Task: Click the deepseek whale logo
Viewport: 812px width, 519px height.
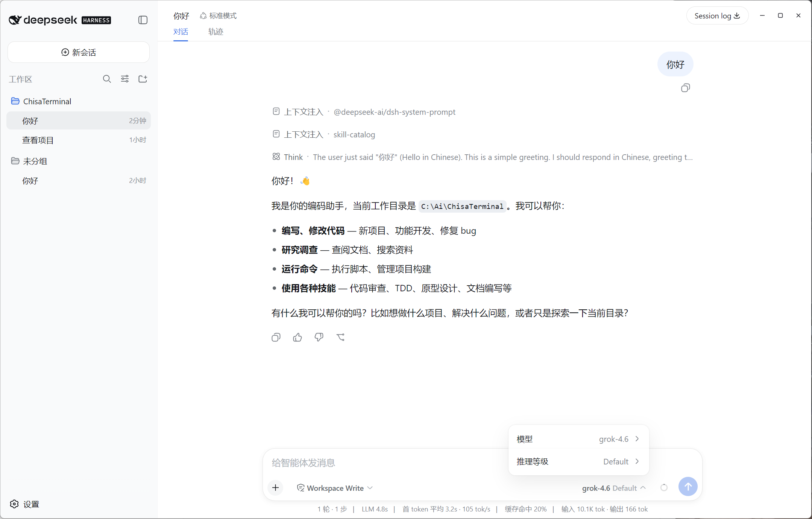Action: pos(15,20)
